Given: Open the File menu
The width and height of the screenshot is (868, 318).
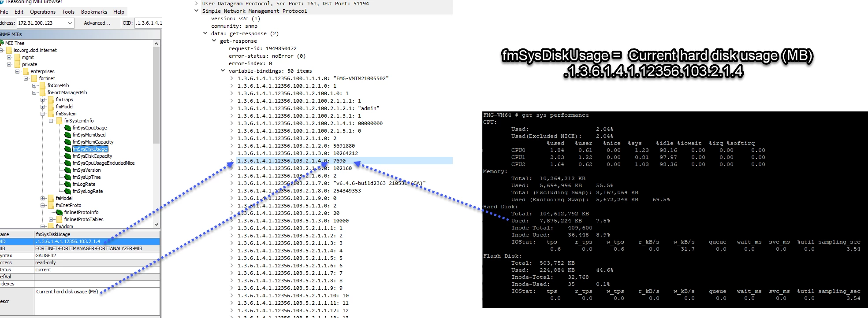Looking at the screenshot, I should pos(4,12).
